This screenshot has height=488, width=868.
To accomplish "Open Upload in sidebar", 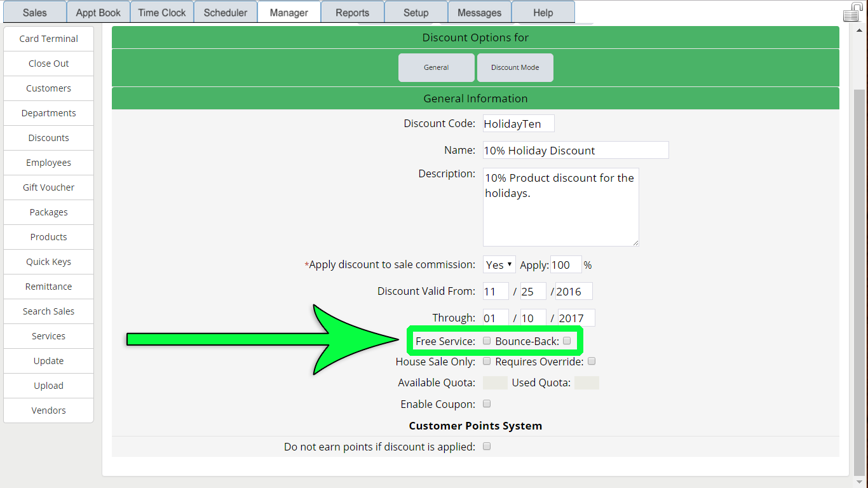I will click(x=48, y=386).
